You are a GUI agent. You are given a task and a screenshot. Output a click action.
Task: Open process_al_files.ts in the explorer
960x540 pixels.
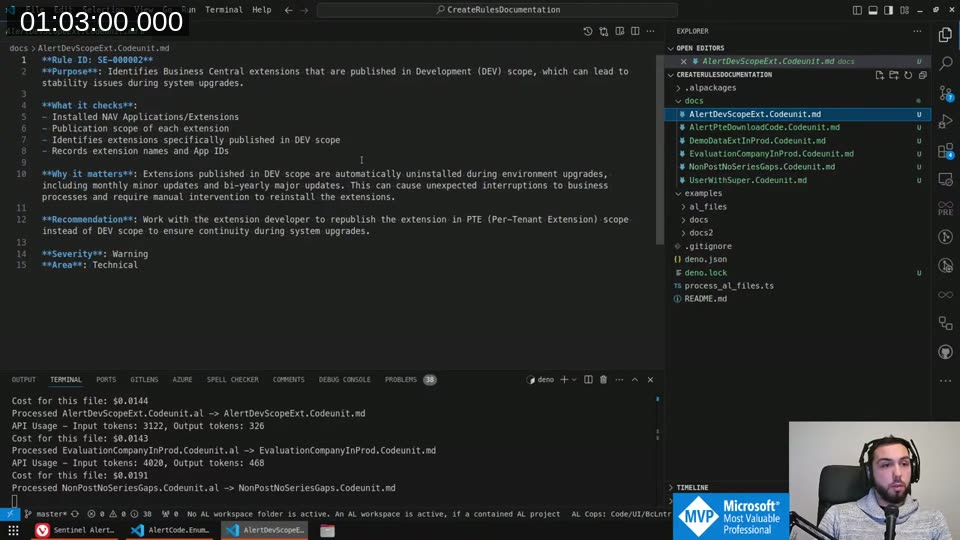click(729, 286)
